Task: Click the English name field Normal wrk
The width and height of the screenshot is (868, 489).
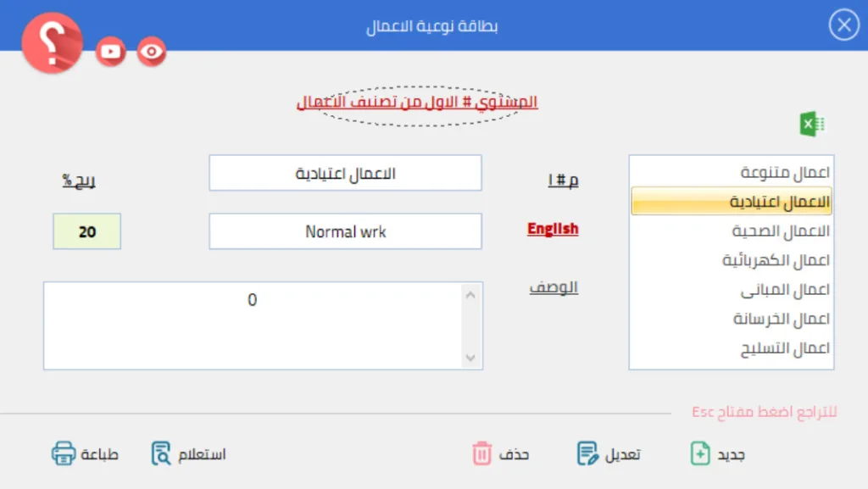Action: pos(345,231)
